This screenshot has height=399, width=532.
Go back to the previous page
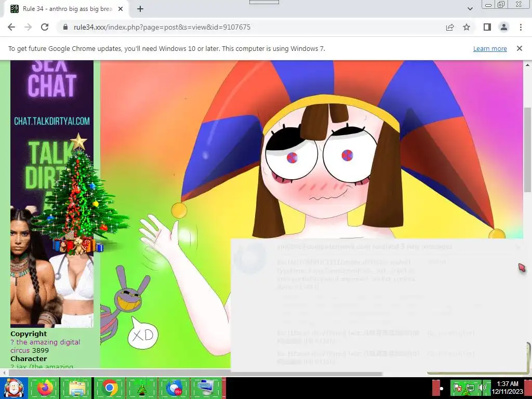coord(11,27)
